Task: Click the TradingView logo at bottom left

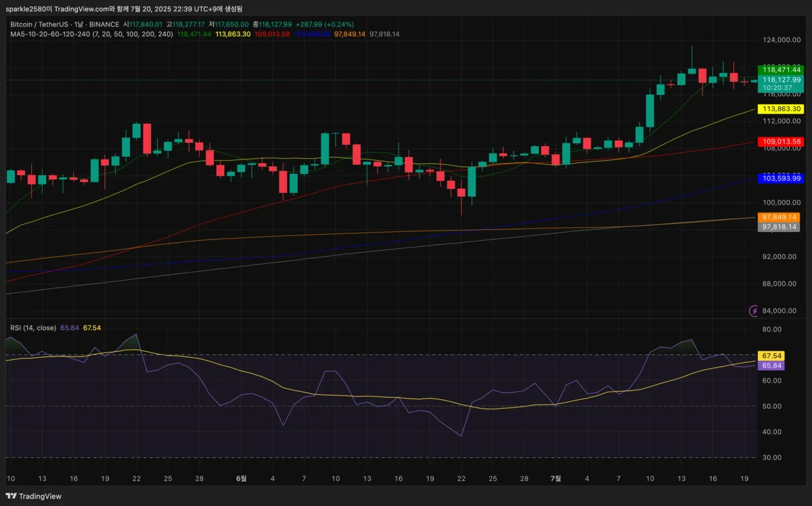Action: click(x=34, y=496)
